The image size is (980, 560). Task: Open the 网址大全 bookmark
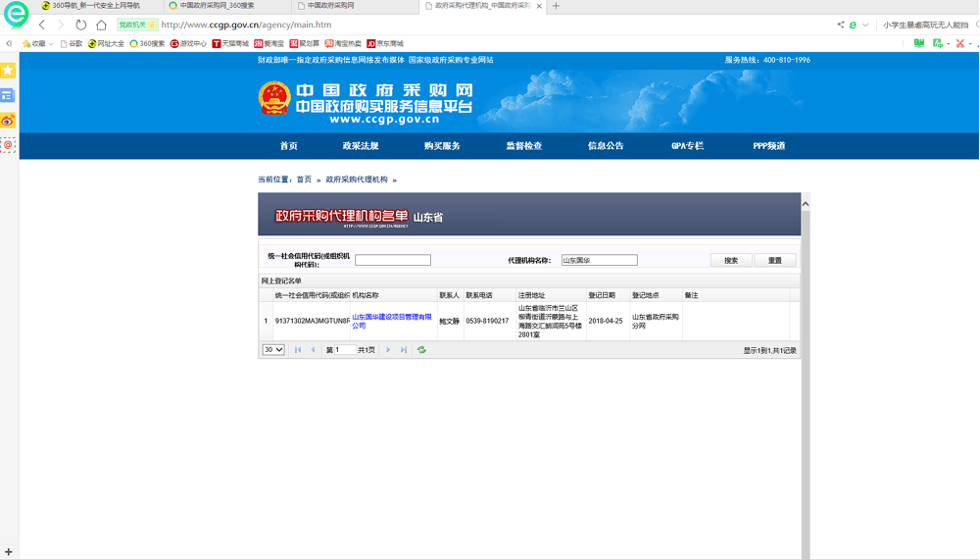(106, 43)
